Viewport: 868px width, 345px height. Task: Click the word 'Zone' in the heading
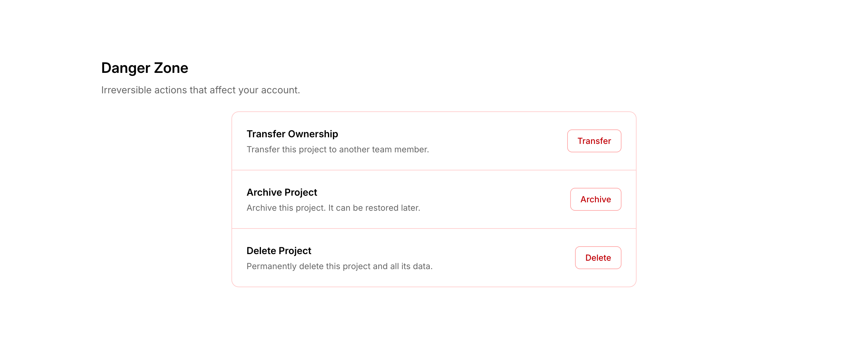pos(171,68)
